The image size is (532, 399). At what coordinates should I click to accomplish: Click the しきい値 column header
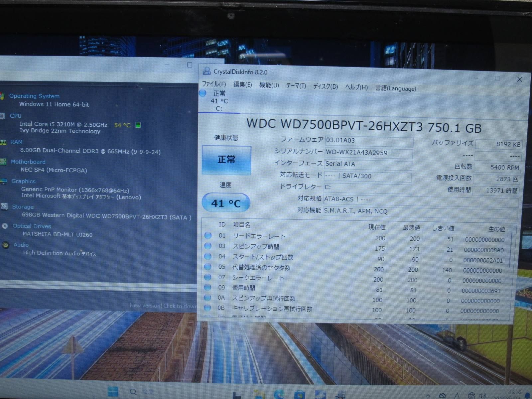443,228
